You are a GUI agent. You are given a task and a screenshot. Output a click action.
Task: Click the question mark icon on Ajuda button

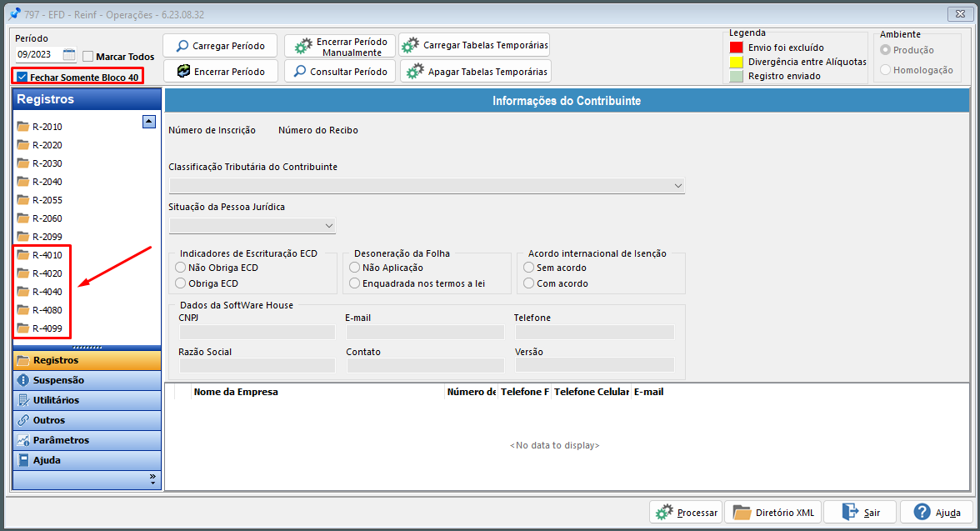(922, 512)
